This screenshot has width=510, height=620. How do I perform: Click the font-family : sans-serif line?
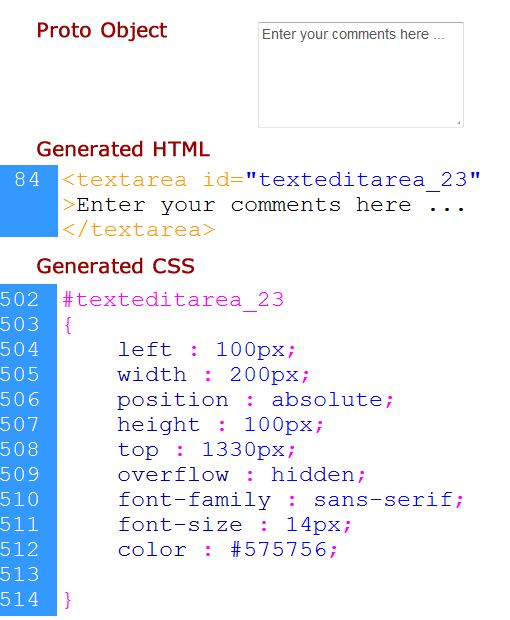291,500
